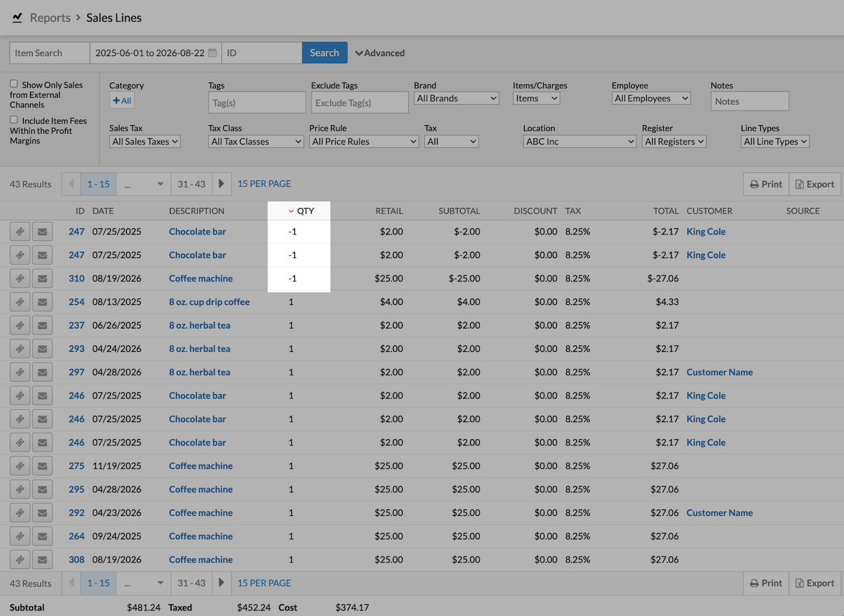Screen dimensions: 844x616
Task: Click the top Export button
Action: pos(816,184)
